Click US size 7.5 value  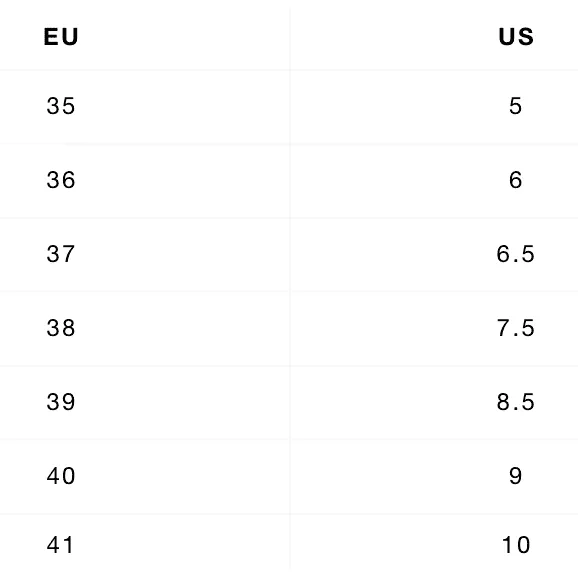[515, 328]
